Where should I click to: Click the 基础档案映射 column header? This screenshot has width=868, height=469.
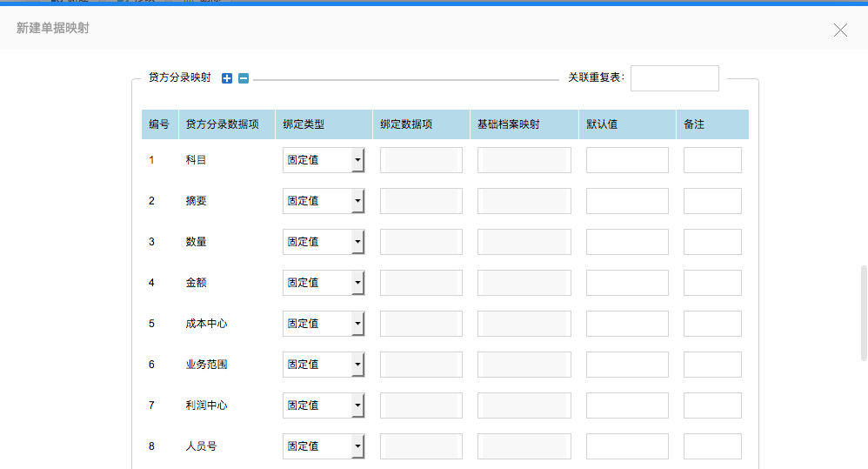click(509, 124)
